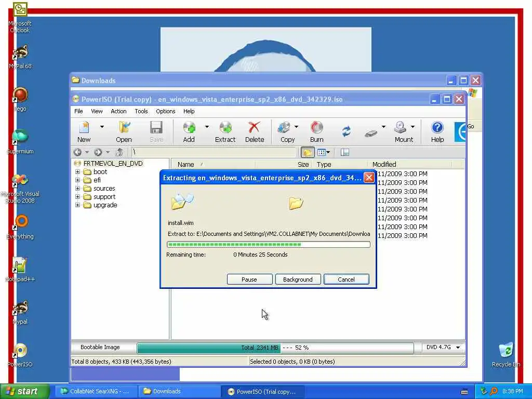
Task: Open the Tools menu
Action: [141, 111]
